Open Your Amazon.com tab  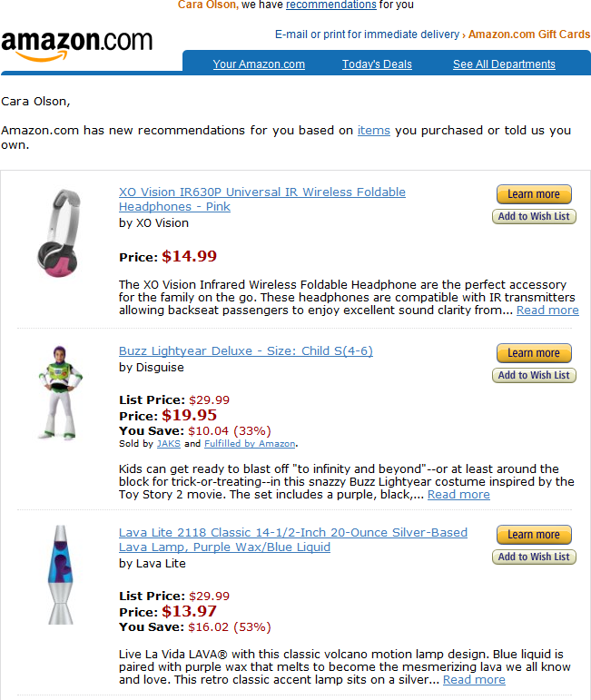point(259,64)
